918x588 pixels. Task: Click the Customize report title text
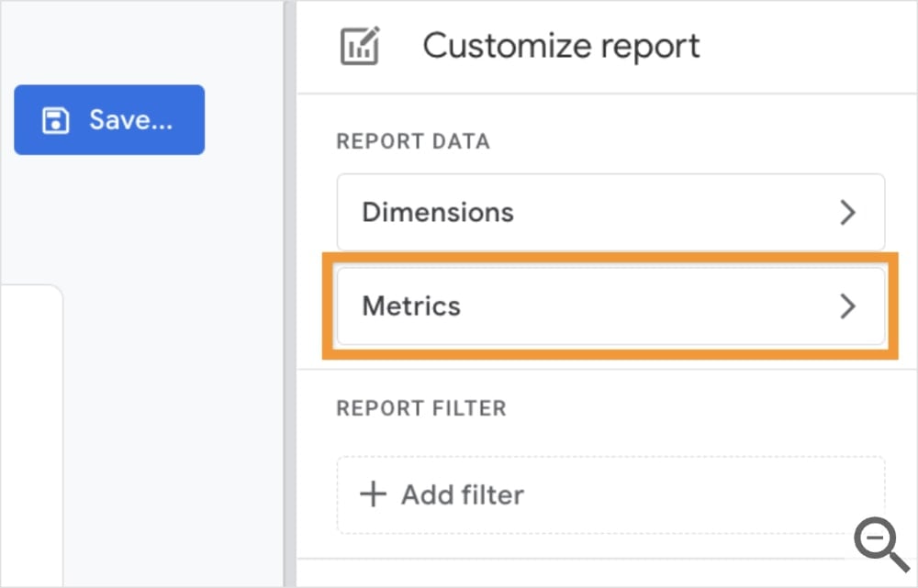point(561,44)
